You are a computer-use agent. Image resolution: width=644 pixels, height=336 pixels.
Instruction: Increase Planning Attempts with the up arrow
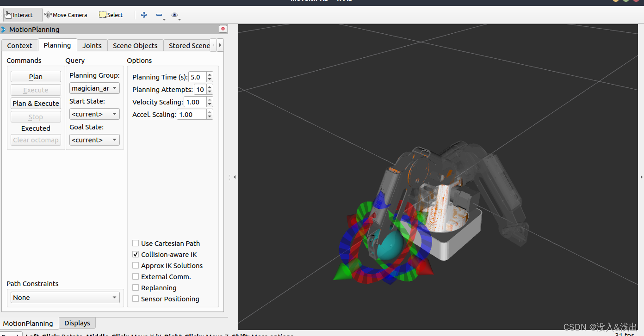(209, 87)
